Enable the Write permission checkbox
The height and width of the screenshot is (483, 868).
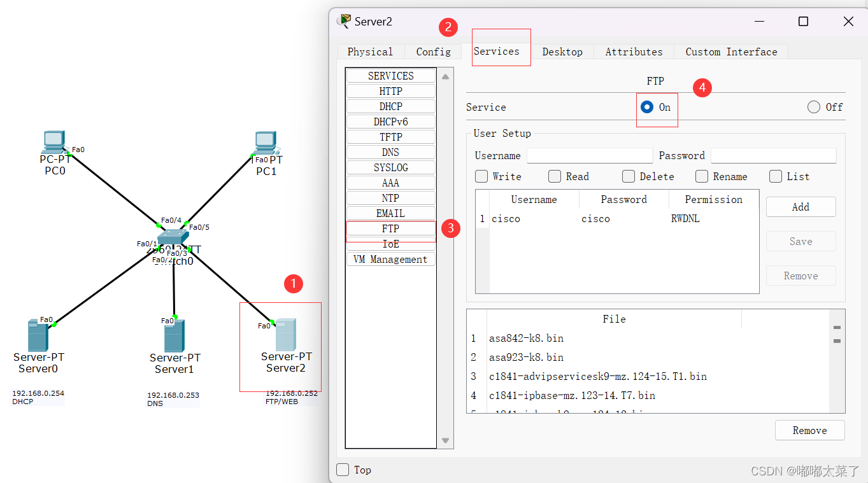click(481, 176)
